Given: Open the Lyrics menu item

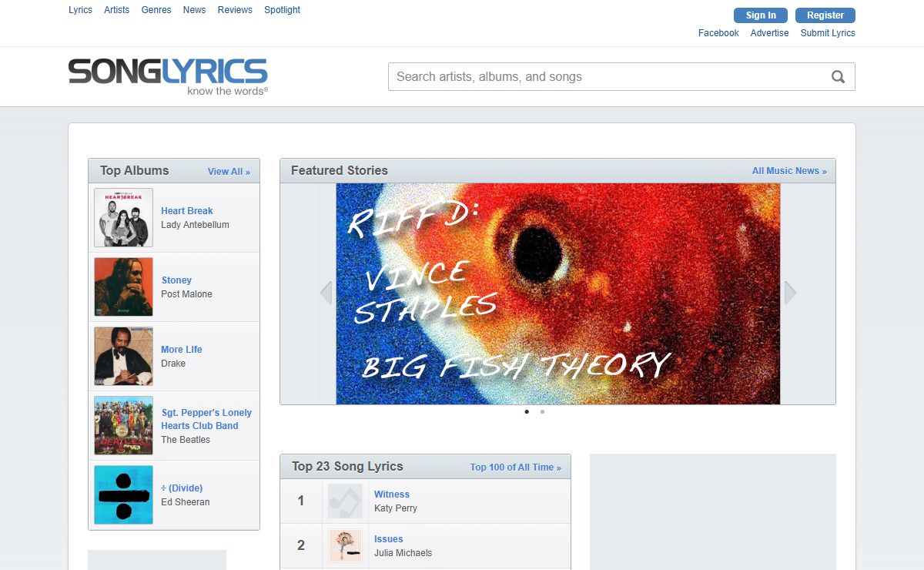Looking at the screenshot, I should click(80, 10).
